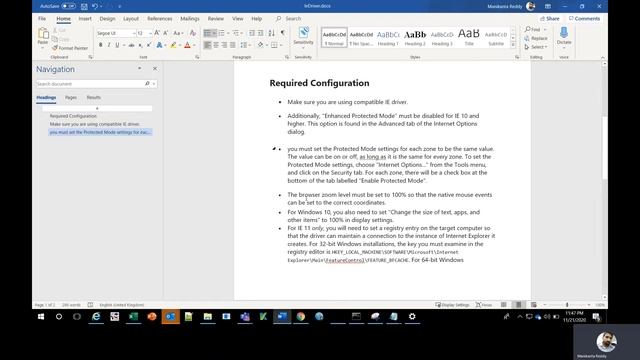
Task: Open paragraph shading color
Action: (260, 45)
